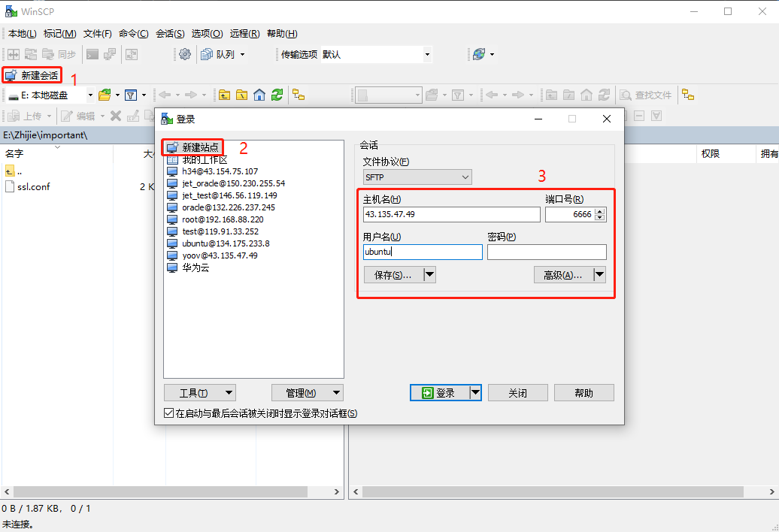
Task: Select site h34@43.154.75.107
Action: (x=220, y=171)
